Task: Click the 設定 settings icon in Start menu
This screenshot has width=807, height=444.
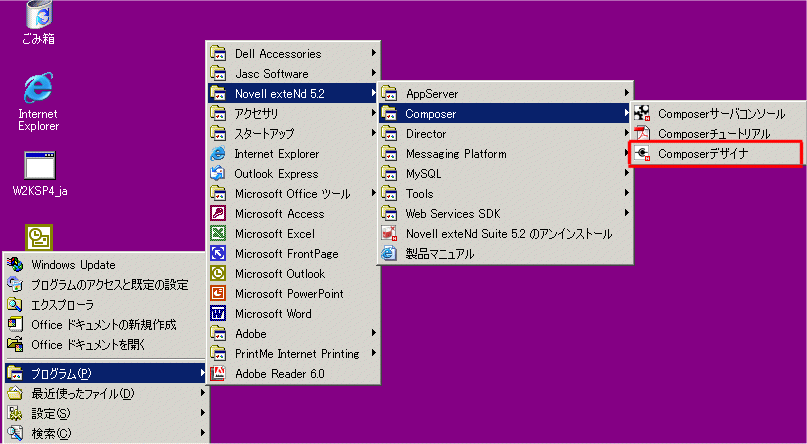Action: point(15,413)
